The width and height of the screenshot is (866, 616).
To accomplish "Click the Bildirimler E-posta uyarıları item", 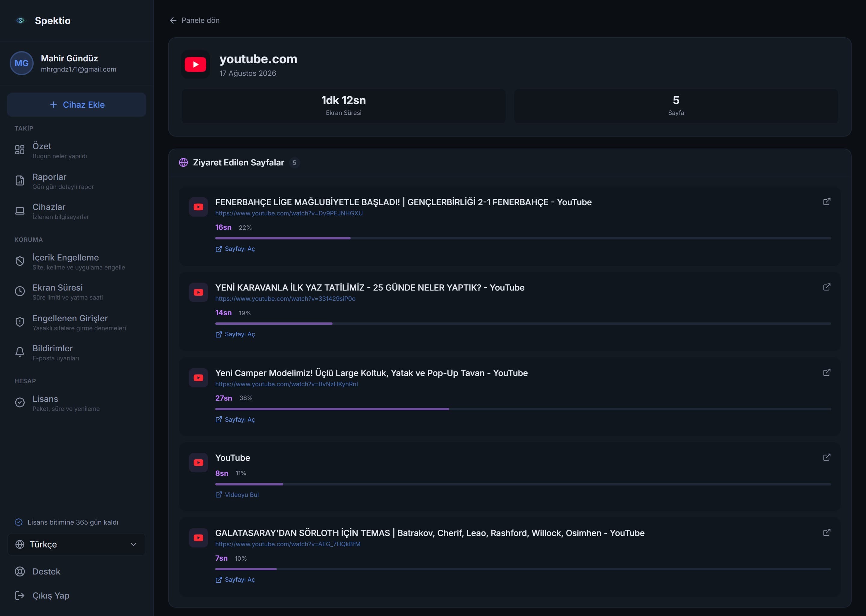I will pos(77,353).
